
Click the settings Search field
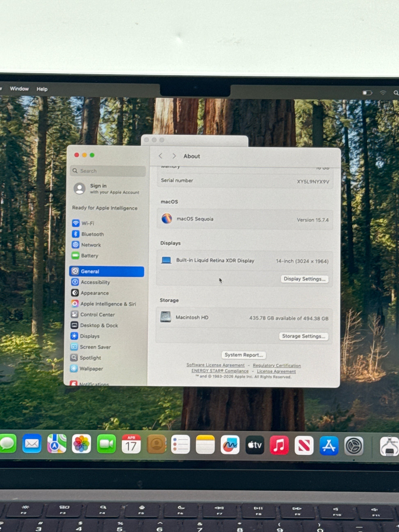tap(108, 171)
